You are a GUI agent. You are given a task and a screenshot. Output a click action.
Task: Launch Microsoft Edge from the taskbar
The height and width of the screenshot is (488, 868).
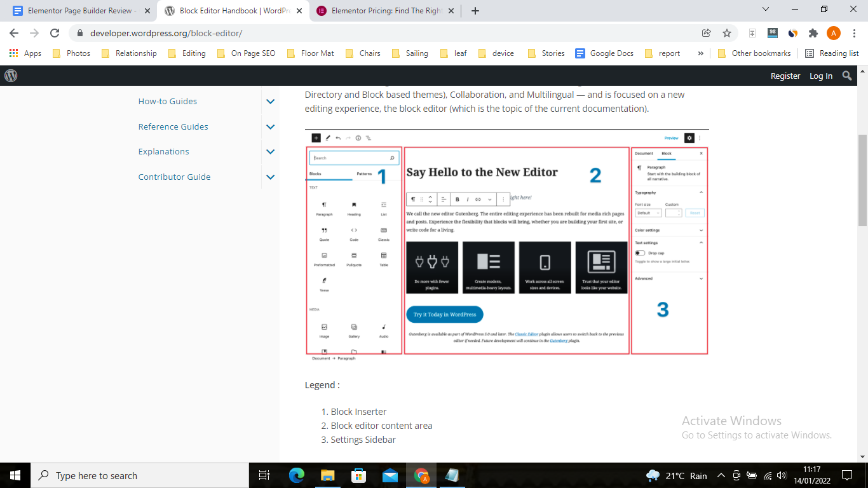(x=297, y=475)
